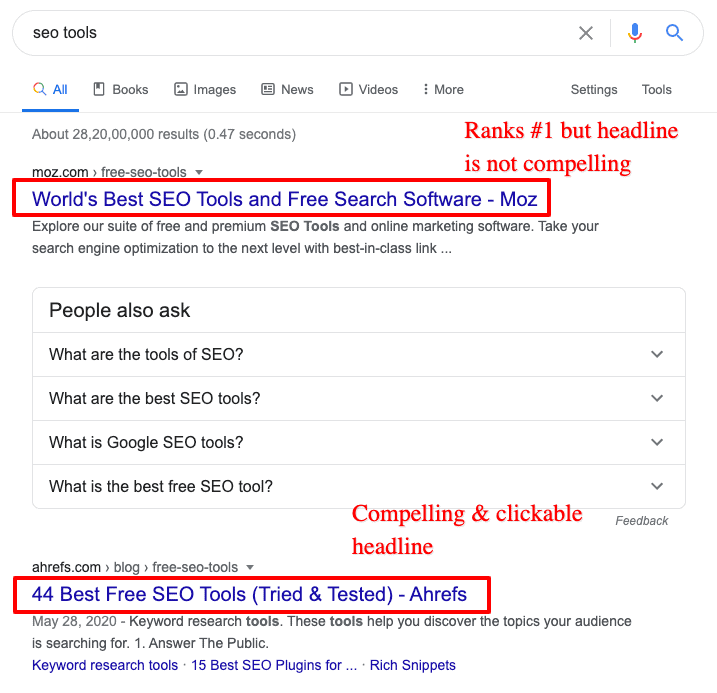The image size is (717, 693).
Task: Open the Moz World's Best SEO Tools result
Action: [x=284, y=199]
